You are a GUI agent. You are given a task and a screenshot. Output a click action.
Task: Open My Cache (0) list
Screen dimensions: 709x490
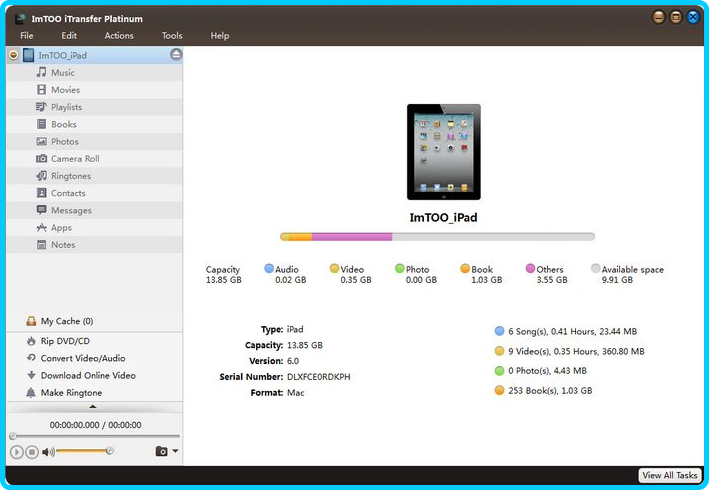tap(67, 321)
